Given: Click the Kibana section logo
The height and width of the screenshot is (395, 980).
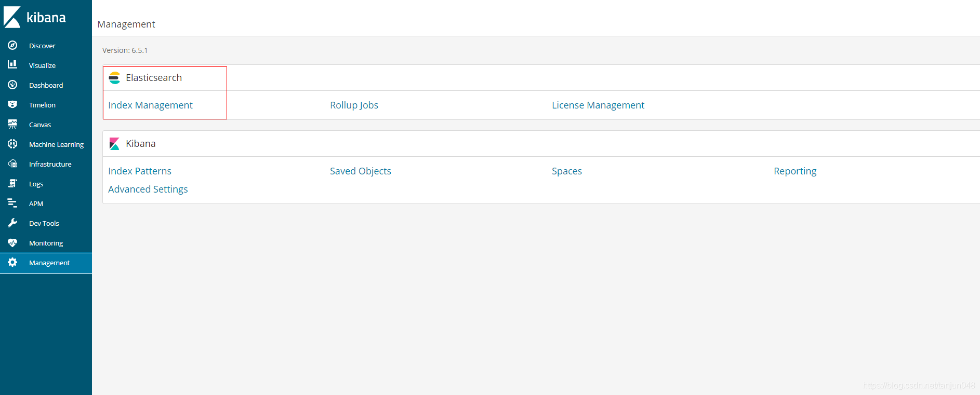Looking at the screenshot, I should pyautogui.click(x=114, y=144).
